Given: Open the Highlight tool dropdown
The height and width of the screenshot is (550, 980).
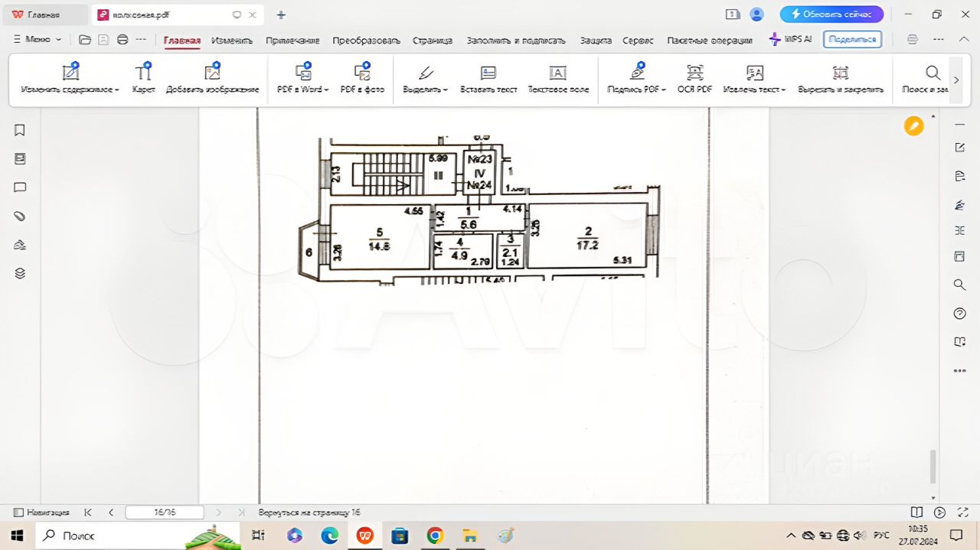Looking at the screenshot, I should click(x=445, y=89).
